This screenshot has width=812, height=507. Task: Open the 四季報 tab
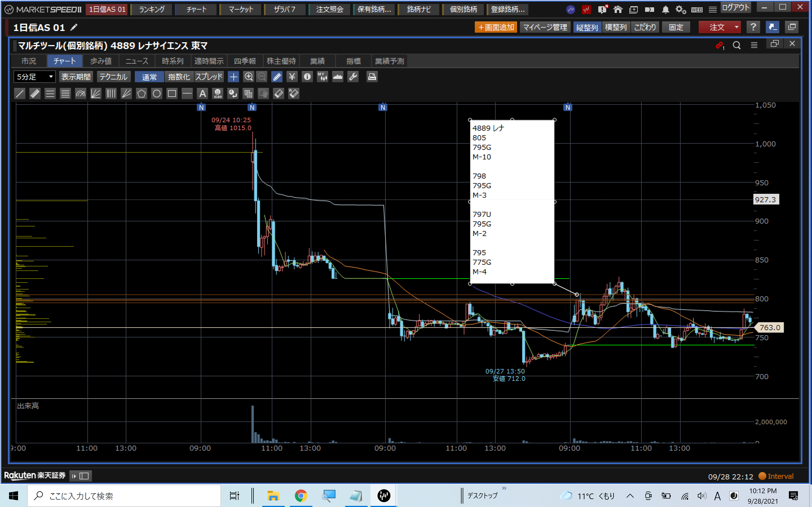point(245,61)
